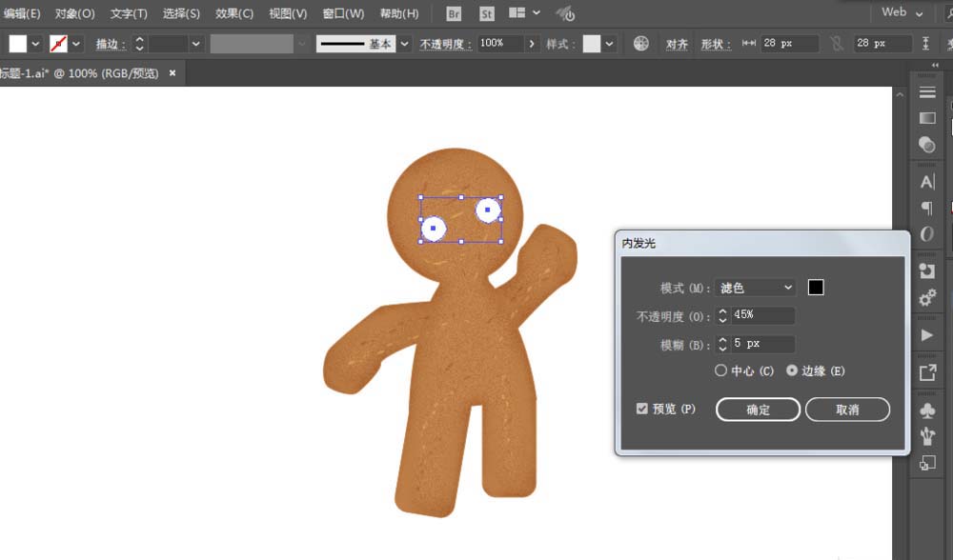953x560 pixels.
Task: Open the 帮助(H) menu
Action: coord(398,13)
